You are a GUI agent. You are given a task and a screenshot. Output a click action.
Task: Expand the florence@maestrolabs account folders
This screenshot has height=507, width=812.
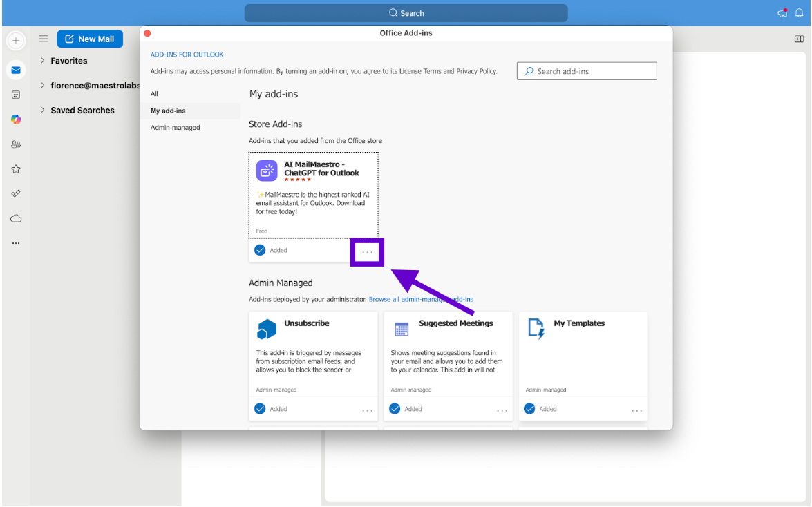click(x=42, y=86)
